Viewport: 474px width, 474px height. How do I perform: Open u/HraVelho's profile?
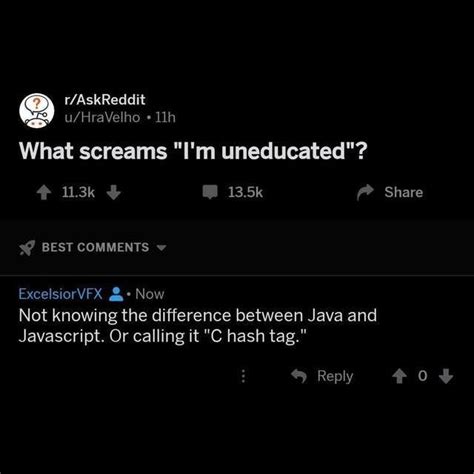pyautogui.click(x=102, y=117)
